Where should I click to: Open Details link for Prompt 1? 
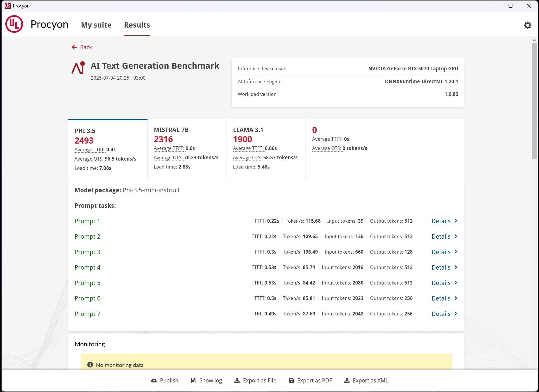click(x=441, y=221)
